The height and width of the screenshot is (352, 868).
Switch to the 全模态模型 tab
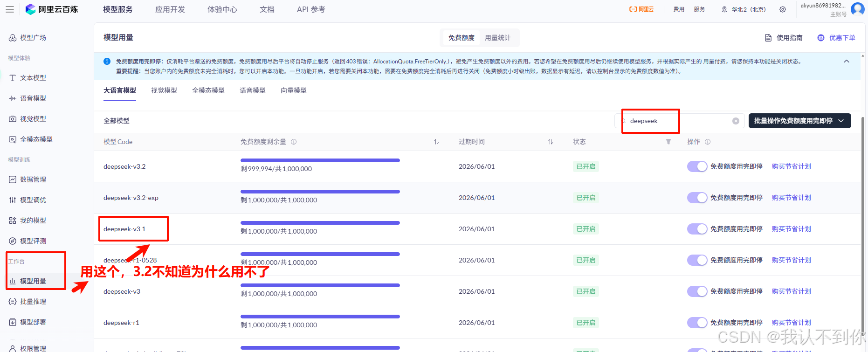pos(208,90)
